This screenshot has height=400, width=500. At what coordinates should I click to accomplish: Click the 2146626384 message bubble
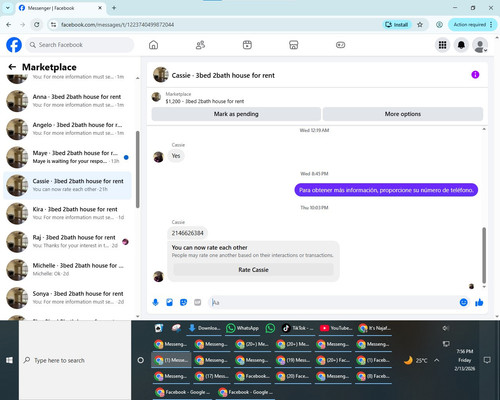click(x=187, y=233)
